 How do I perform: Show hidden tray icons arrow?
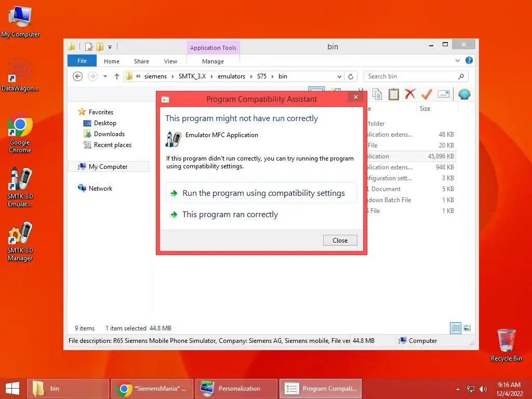coord(458,389)
